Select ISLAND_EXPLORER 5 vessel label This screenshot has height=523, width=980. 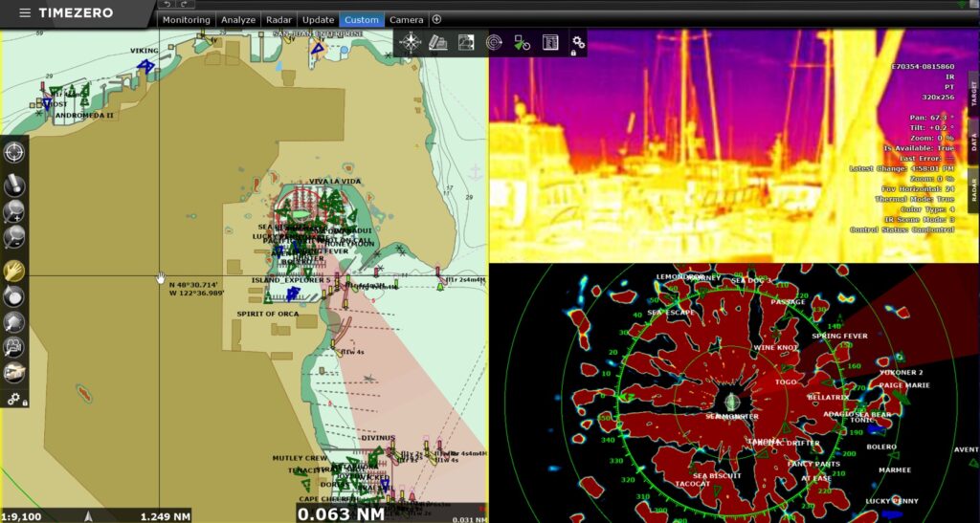coord(291,280)
